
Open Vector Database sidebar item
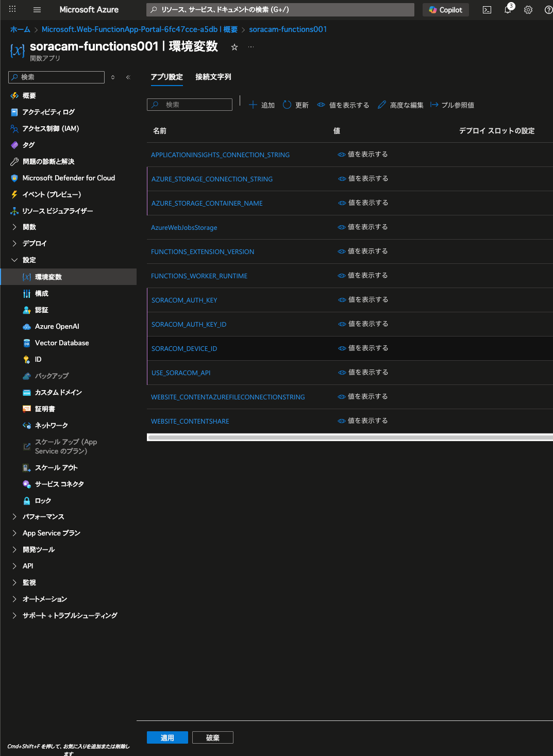[x=61, y=343]
